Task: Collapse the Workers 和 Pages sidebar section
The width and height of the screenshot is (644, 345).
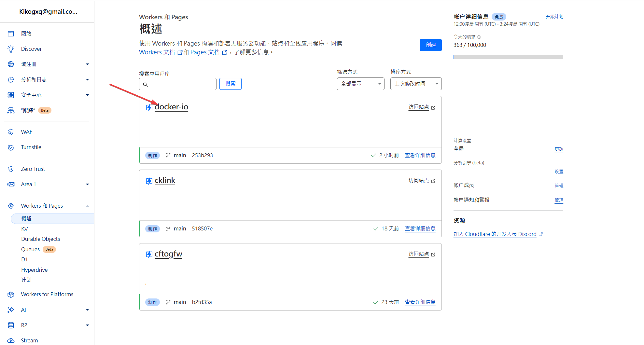Action: click(87, 206)
